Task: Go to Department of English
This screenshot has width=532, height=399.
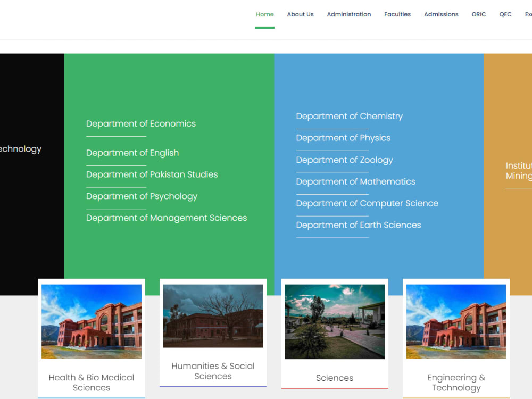Action: click(132, 153)
